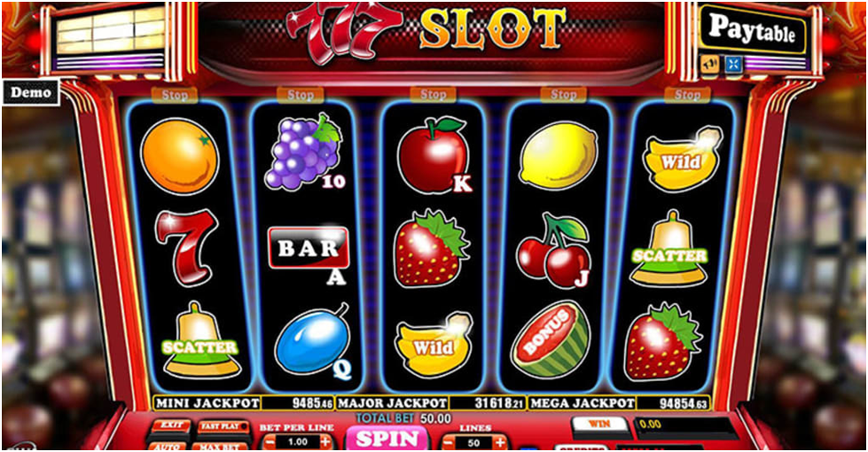Click the red 7 symbol on first reel
This screenshot has width=868, height=452.
pos(186,247)
